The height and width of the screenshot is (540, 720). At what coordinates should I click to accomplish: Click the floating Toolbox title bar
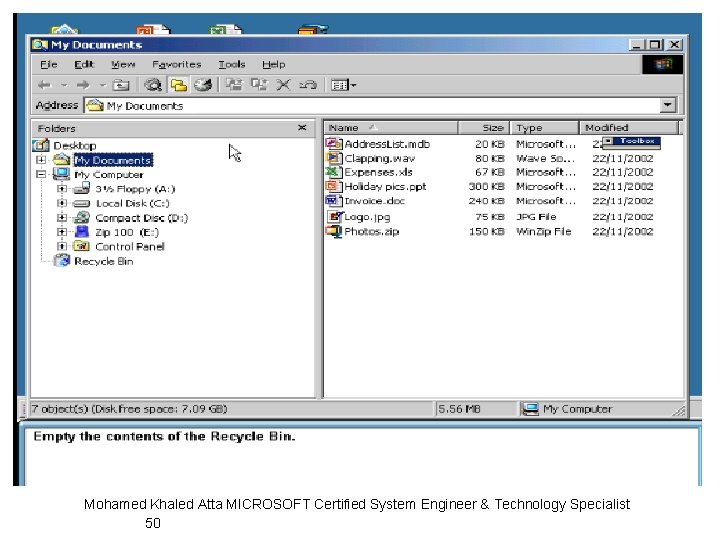(631, 141)
